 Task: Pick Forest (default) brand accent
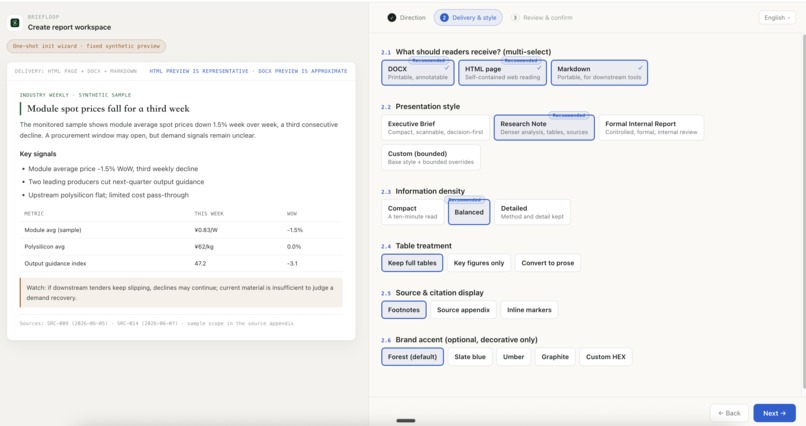point(412,357)
